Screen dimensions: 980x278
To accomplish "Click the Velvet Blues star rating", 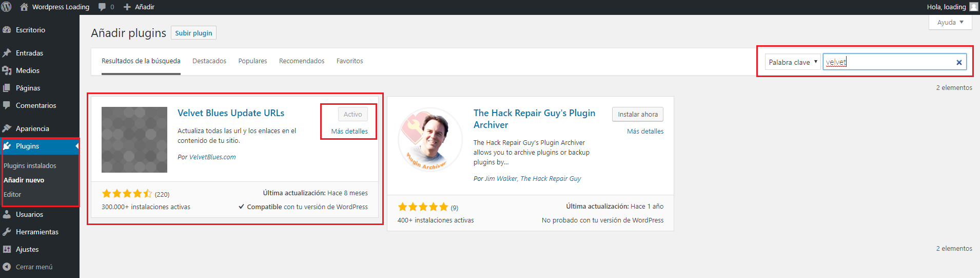I will (x=127, y=194).
